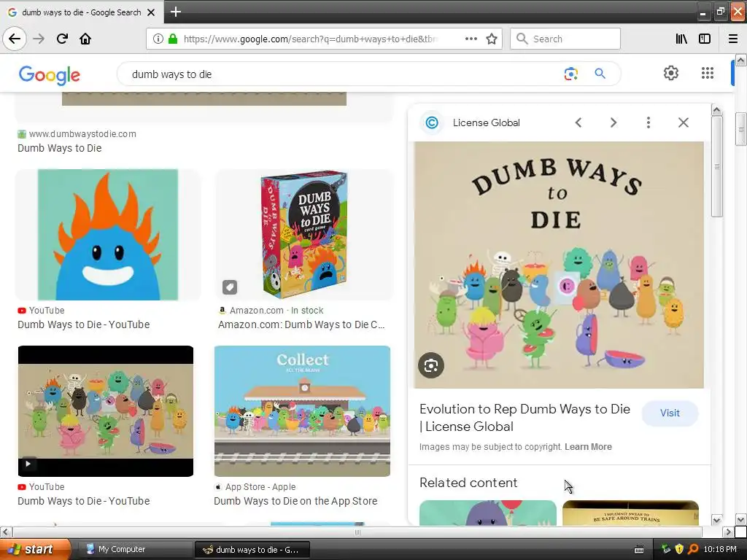Go back using the browser back arrow
747x560 pixels.
pos(15,39)
